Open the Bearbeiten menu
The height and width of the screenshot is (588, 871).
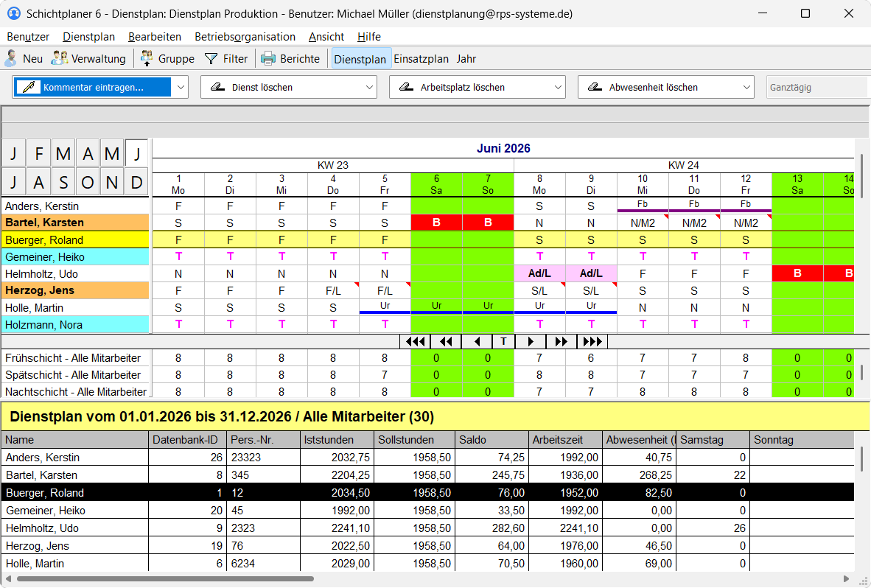[x=155, y=37]
